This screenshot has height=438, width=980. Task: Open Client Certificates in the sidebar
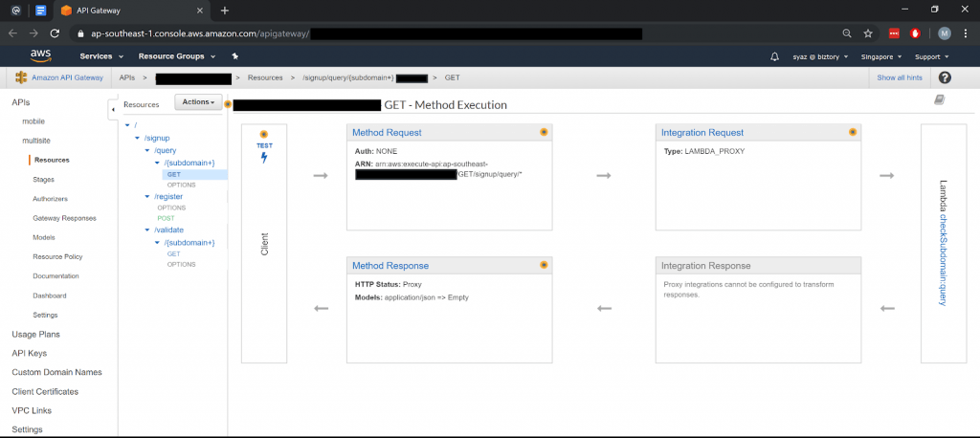tap(45, 392)
